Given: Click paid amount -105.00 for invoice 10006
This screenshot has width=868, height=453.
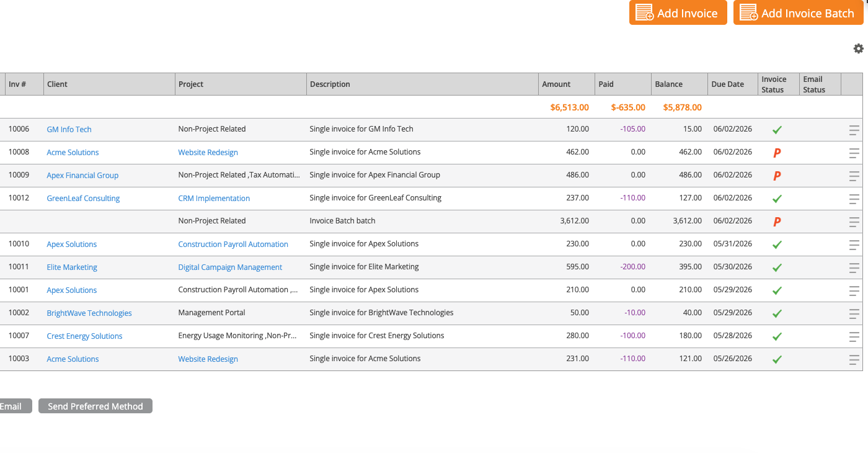Looking at the screenshot, I should pos(633,129).
